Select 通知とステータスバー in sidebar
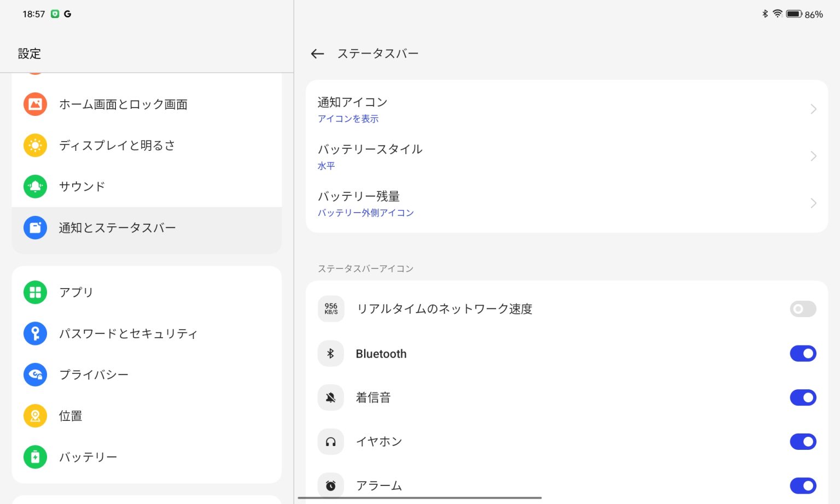The image size is (840, 504). click(x=147, y=228)
